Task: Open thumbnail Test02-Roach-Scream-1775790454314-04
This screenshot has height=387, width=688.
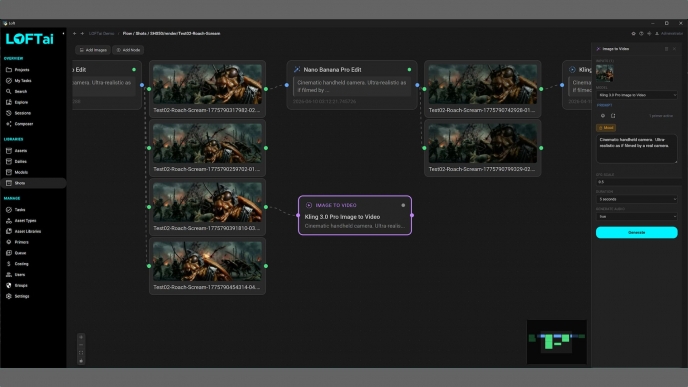Action: 207,261
